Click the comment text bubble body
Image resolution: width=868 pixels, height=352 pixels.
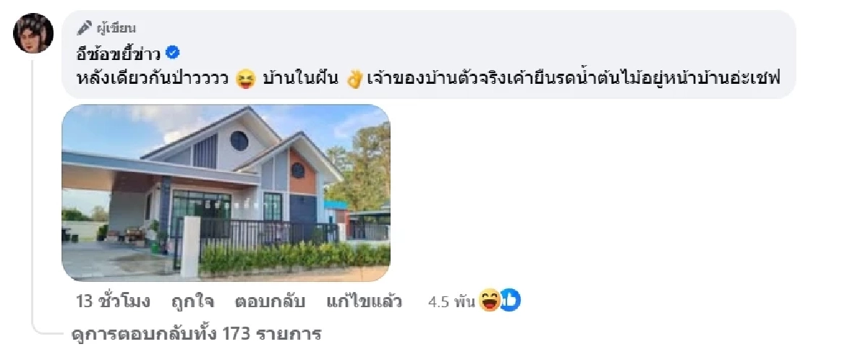coord(429,54)
